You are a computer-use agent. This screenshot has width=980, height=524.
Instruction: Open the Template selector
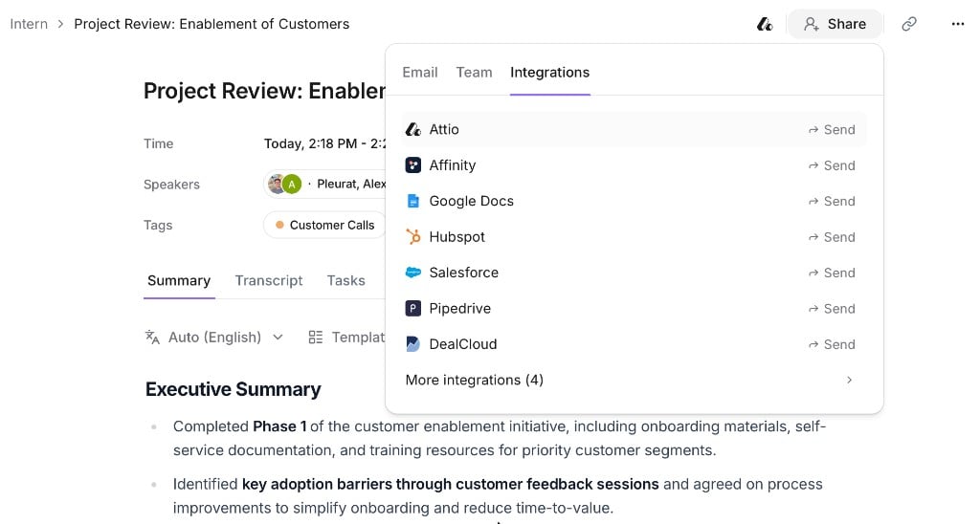click(x=346, y=338)
